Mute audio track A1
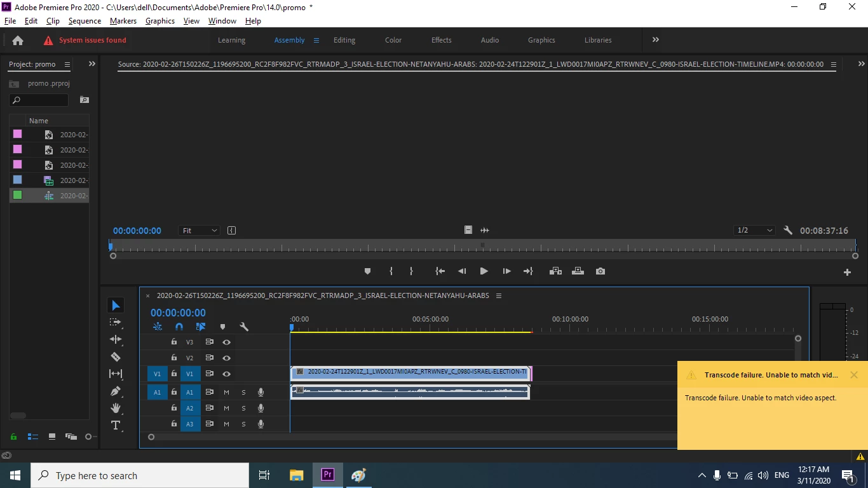Viewport: 868px width, 488px height. (226, 392)
